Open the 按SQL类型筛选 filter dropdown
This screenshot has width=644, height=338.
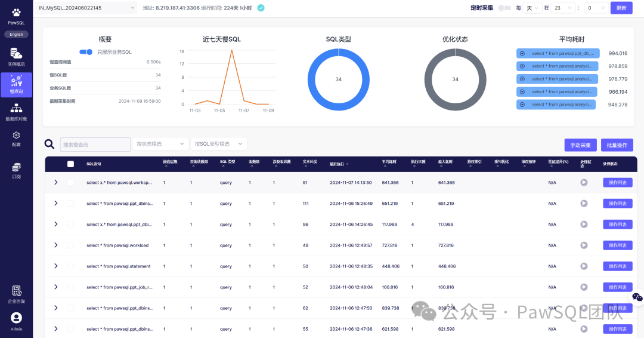(x=218, y=144)
